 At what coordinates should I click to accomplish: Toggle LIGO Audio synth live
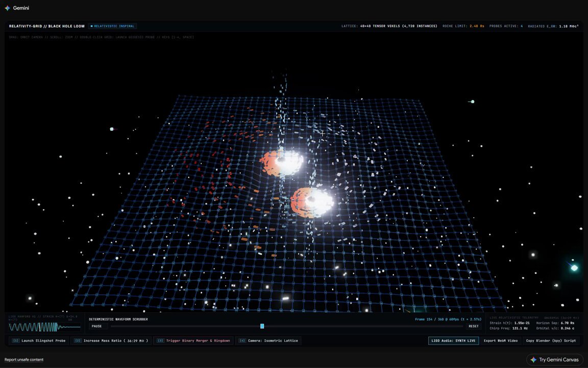coord(453,340)
